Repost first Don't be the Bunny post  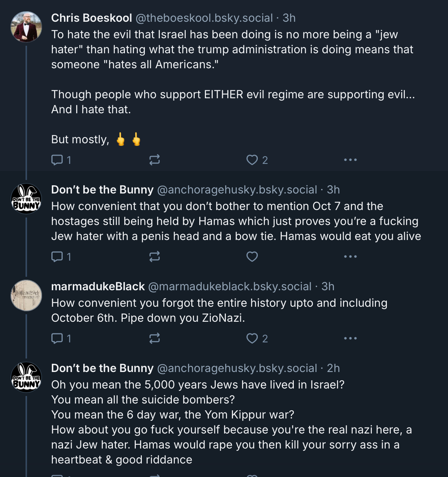154,257
